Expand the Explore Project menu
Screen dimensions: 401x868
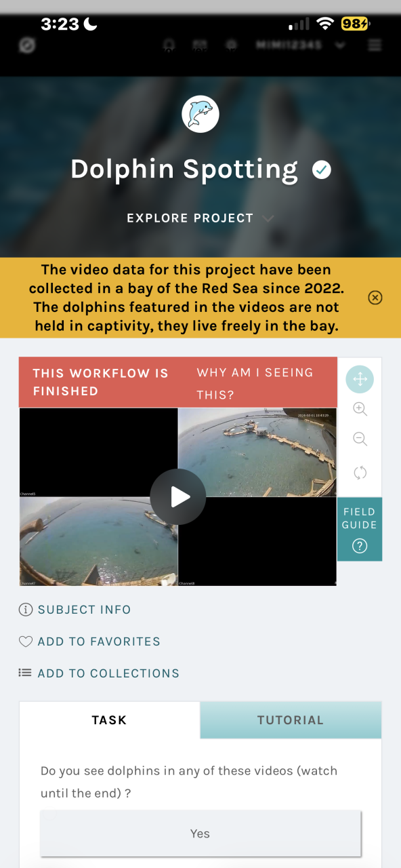tap(200, 218)
